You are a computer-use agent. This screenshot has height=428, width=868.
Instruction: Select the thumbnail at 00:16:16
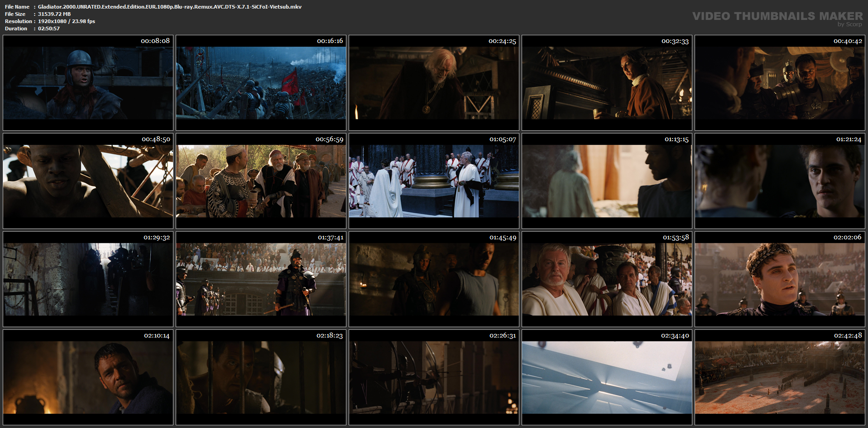point(261,83)
